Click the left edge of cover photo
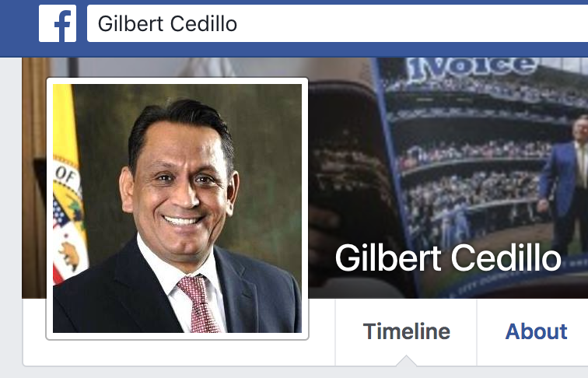This screenshot has height=378, width=588. point(33,177)
